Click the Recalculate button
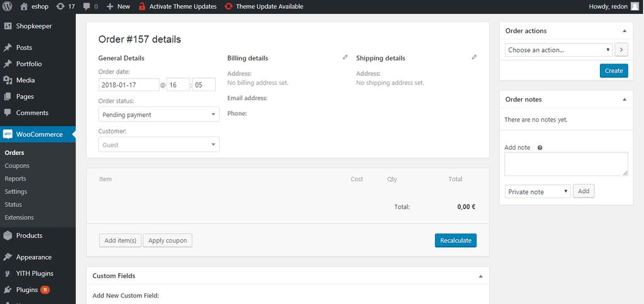Screen dimensions: 644x304 point(456,240)
